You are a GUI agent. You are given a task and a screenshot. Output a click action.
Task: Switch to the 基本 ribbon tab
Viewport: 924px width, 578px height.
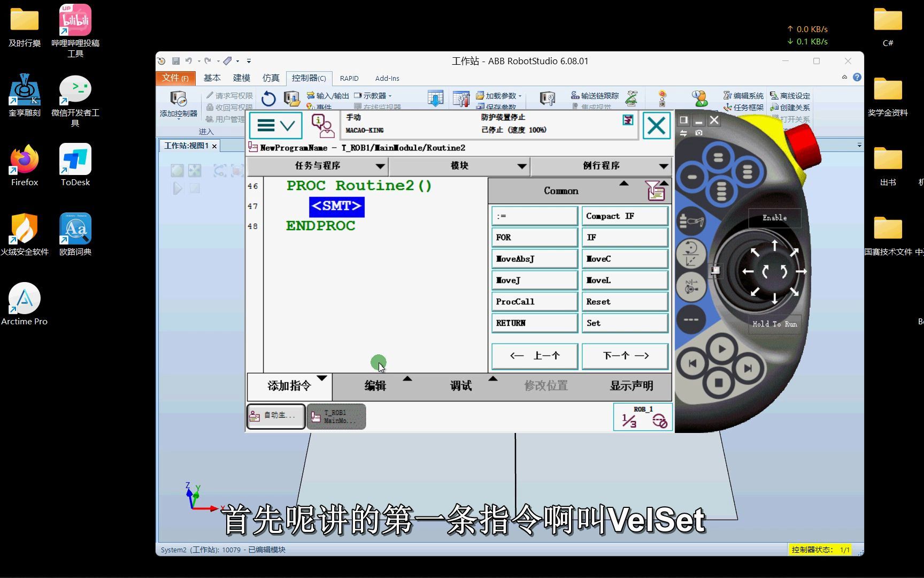[212, 78]
